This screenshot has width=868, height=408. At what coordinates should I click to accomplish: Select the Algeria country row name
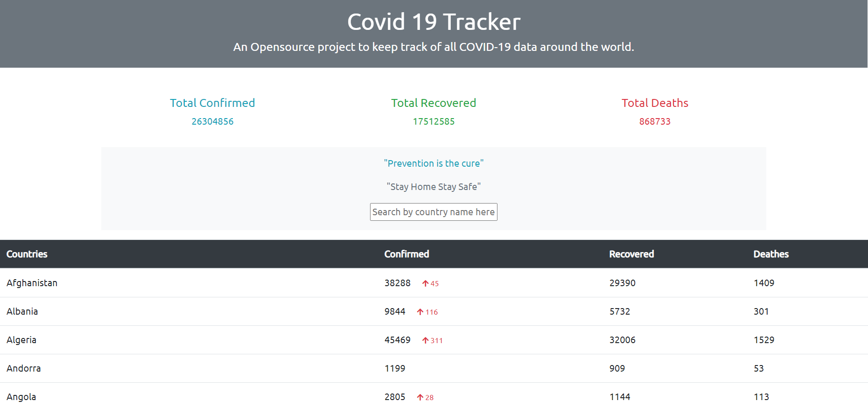point(21,340)
